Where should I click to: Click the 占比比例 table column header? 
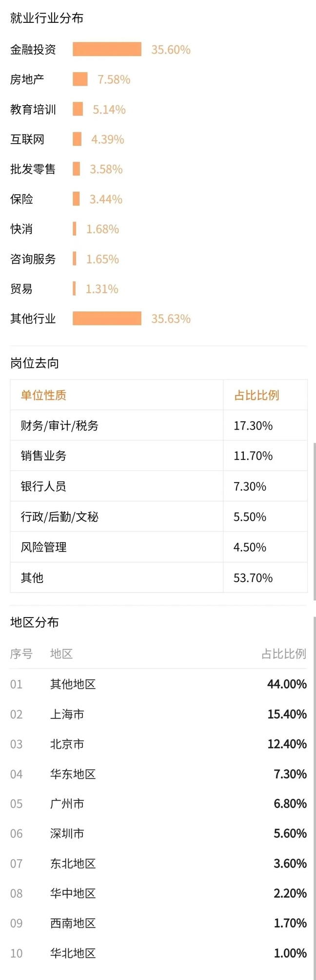tap(257, 395)
